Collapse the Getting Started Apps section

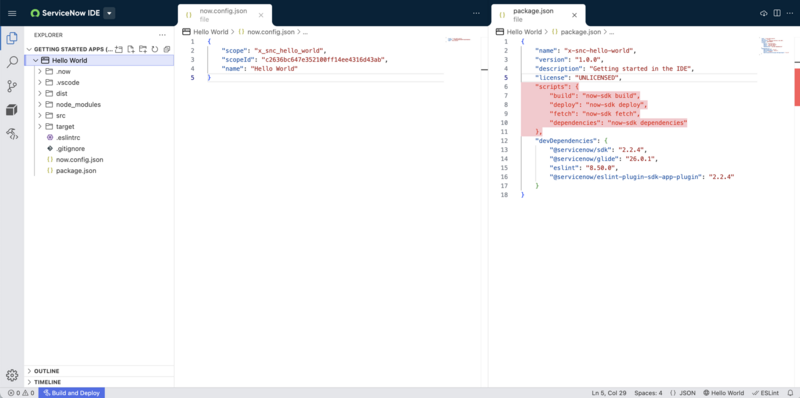pos(30,49)
